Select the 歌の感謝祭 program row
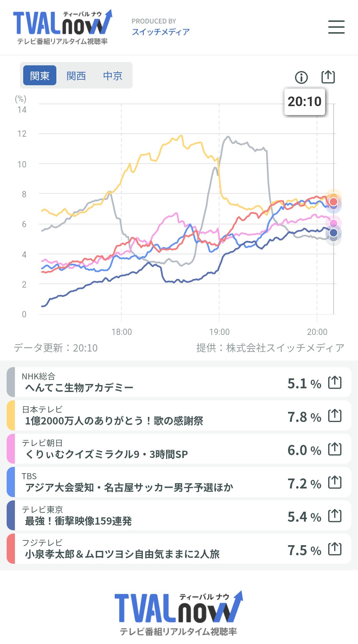This screenshot has height=644, width=358. [x=179, y=416]
